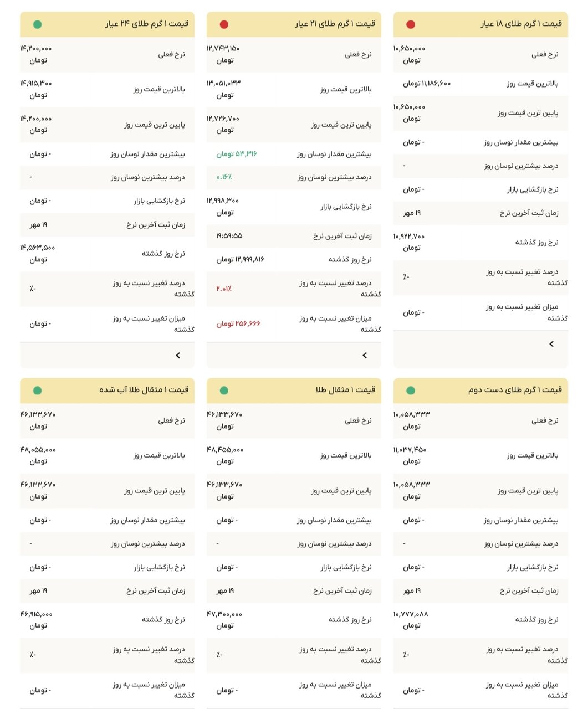Open the chevron arrow under the 21 karat card
This screenshot has height=709, width=588.
click(365, 356)
